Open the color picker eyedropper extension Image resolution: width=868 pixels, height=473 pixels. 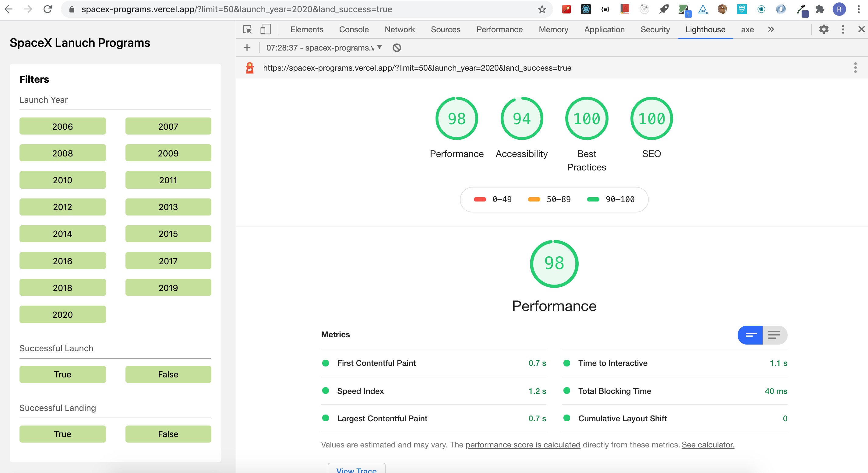tap(803, 10)
